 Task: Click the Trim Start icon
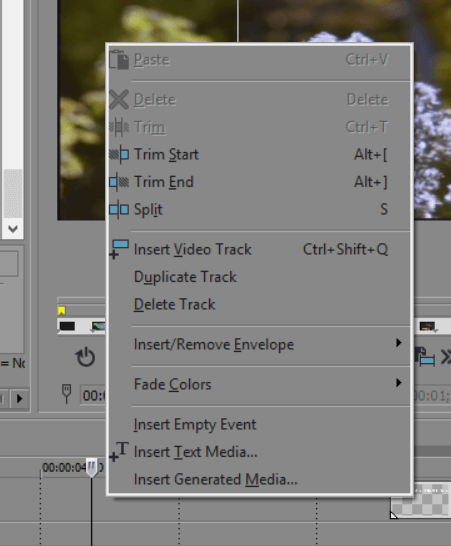119,154
